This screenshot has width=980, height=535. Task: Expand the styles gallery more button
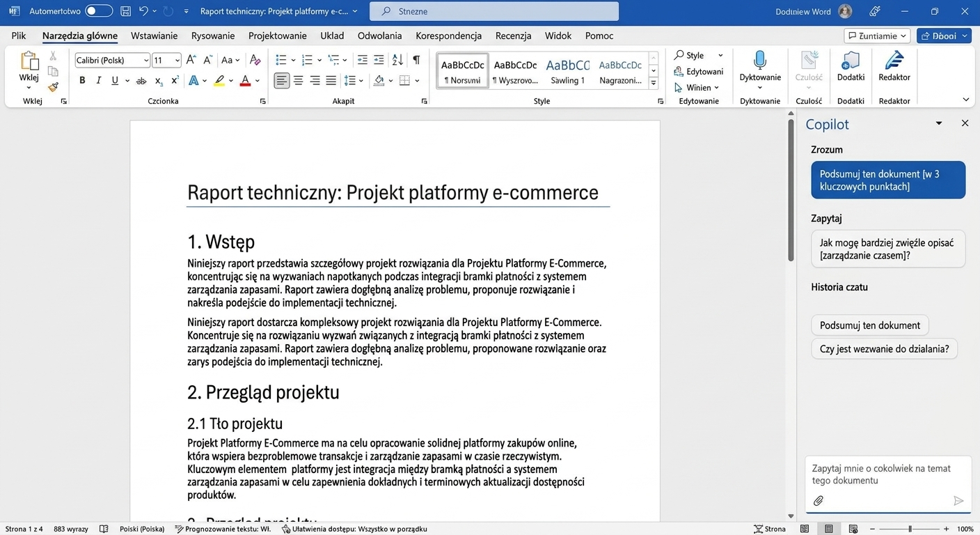[654, 84]
